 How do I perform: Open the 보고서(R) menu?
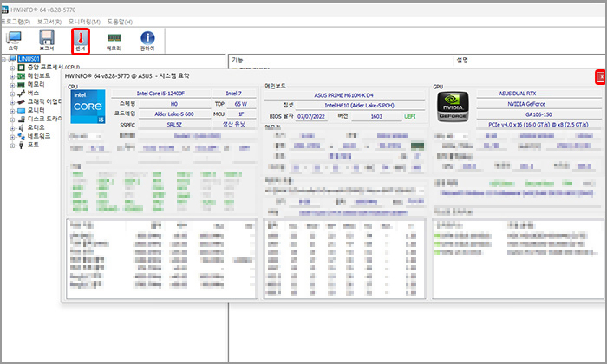tap(49, 22)
